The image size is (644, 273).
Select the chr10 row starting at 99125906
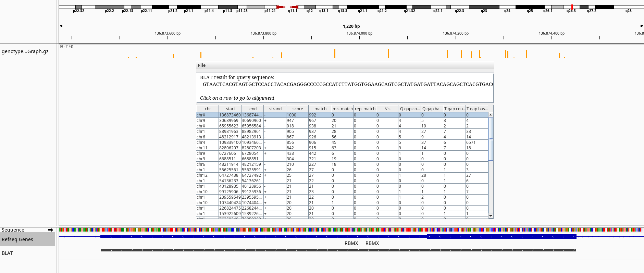click(342, 192)
